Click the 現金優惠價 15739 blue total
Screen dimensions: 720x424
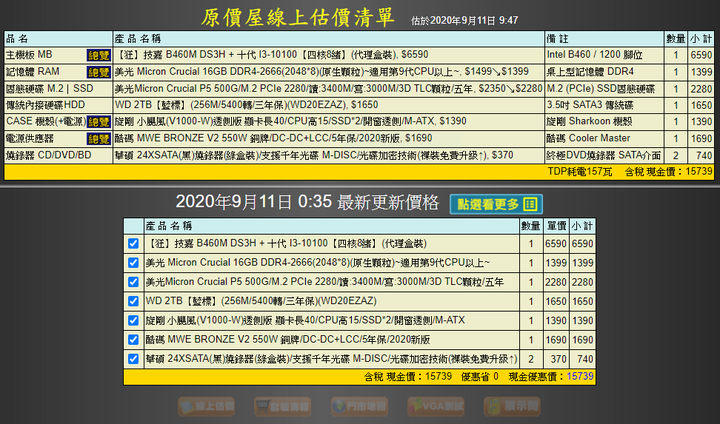point(580,376)
